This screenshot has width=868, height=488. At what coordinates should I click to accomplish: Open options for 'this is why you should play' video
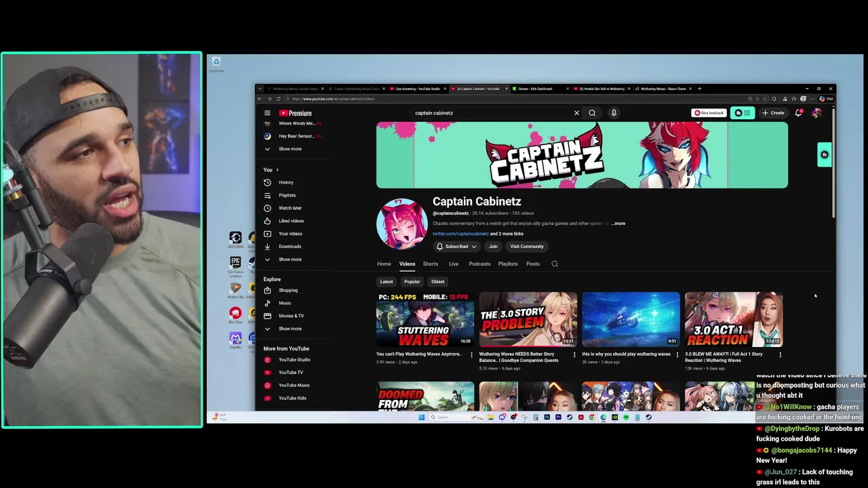pyautogui.click(x=677, y=354)
